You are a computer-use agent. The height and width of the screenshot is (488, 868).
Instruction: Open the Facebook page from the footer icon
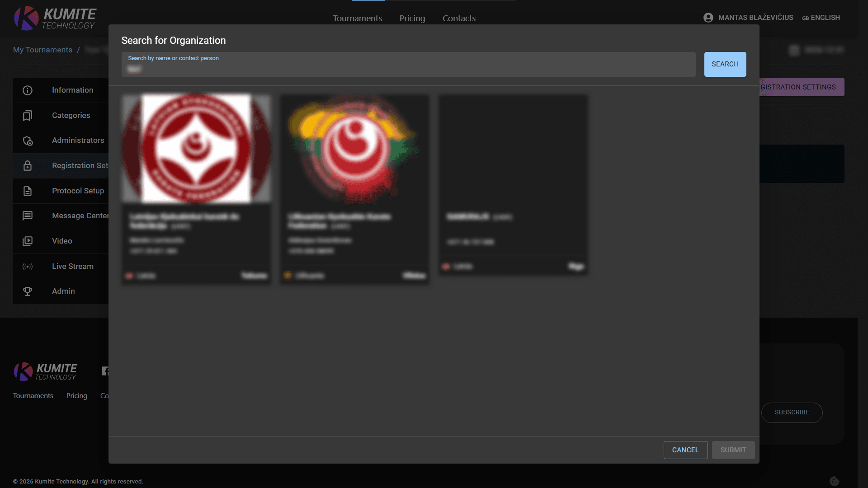coord(106,371)
